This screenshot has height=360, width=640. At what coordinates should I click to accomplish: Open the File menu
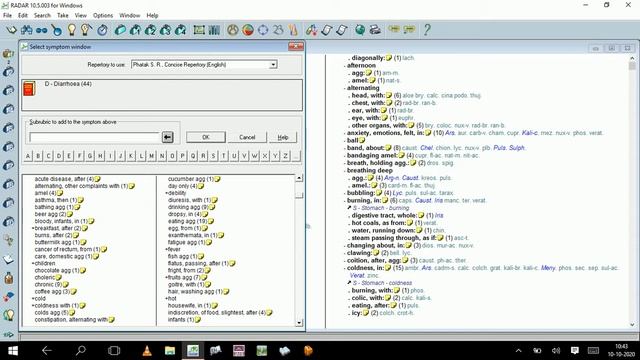pyautogui.click(x=7, y=15)
